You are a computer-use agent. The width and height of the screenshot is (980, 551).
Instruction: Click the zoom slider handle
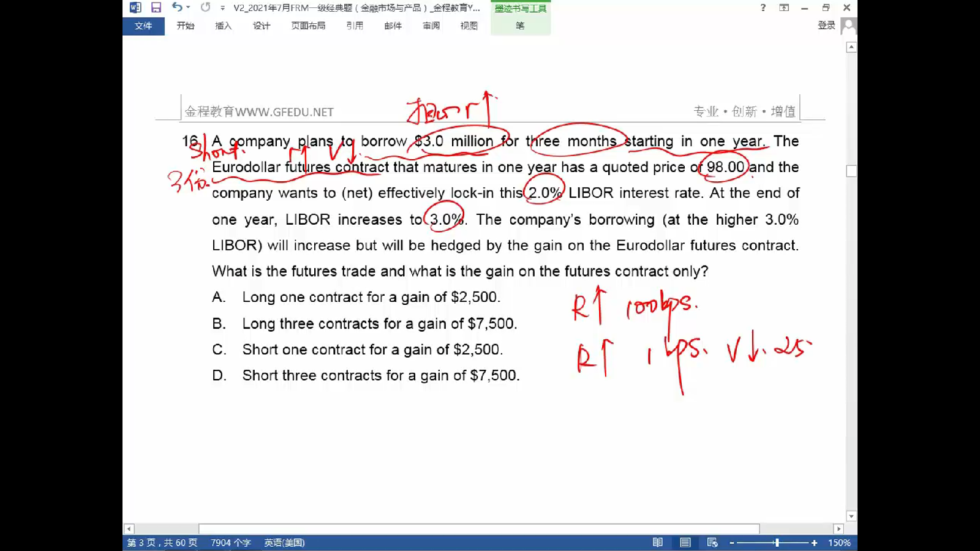(777, 542)
